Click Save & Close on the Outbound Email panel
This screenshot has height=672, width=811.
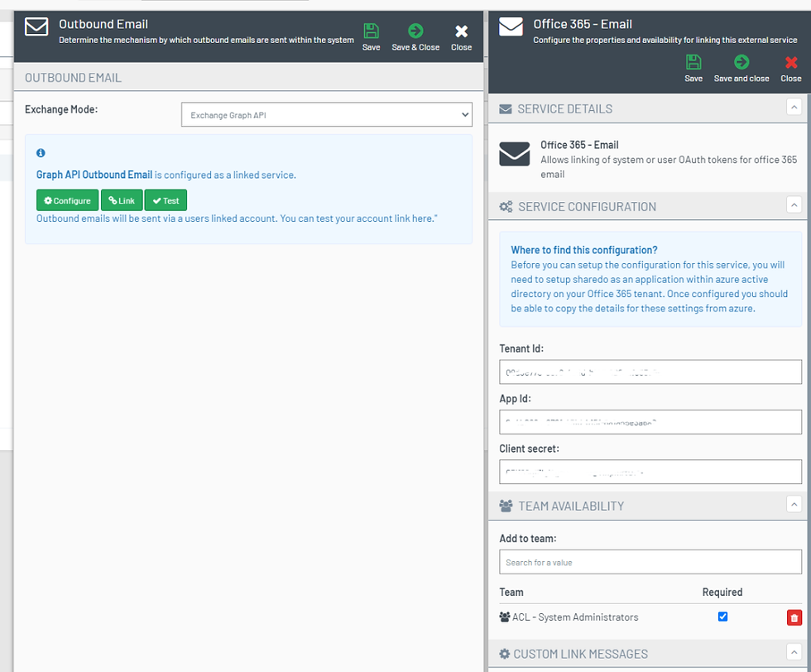pyautogui.click(x=415, y=33)
